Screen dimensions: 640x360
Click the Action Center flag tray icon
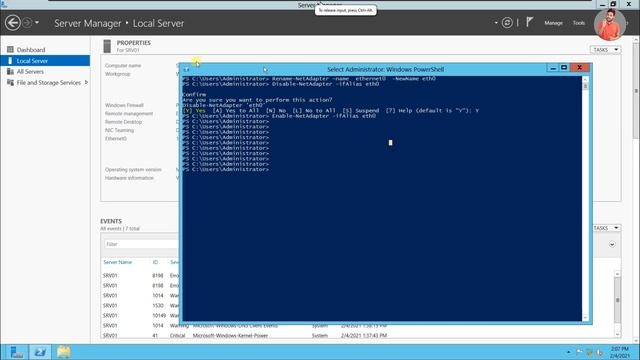point(579,351)
